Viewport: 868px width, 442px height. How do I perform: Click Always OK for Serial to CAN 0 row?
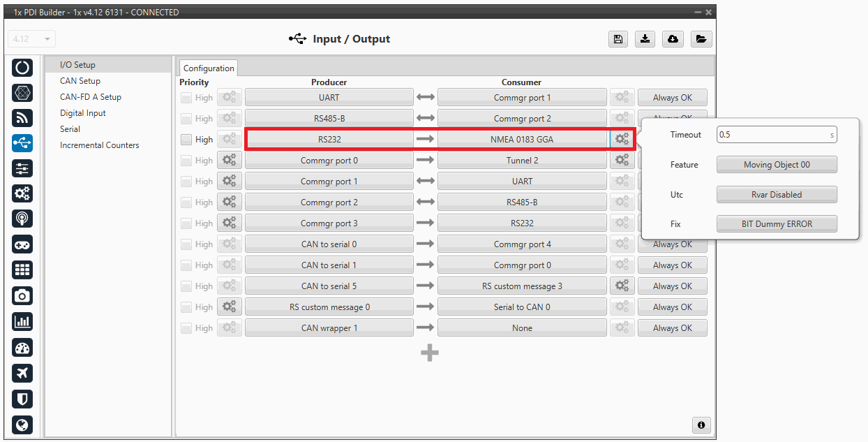click(672, 307)
